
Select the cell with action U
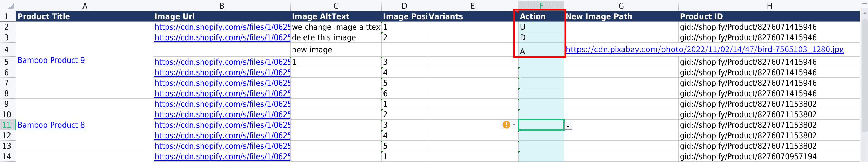(x=540, y=27)
